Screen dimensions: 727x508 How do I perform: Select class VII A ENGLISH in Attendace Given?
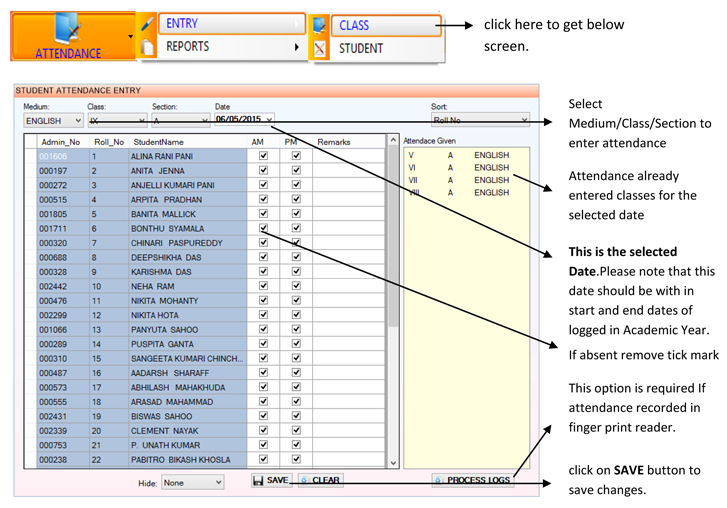point(459,180)
